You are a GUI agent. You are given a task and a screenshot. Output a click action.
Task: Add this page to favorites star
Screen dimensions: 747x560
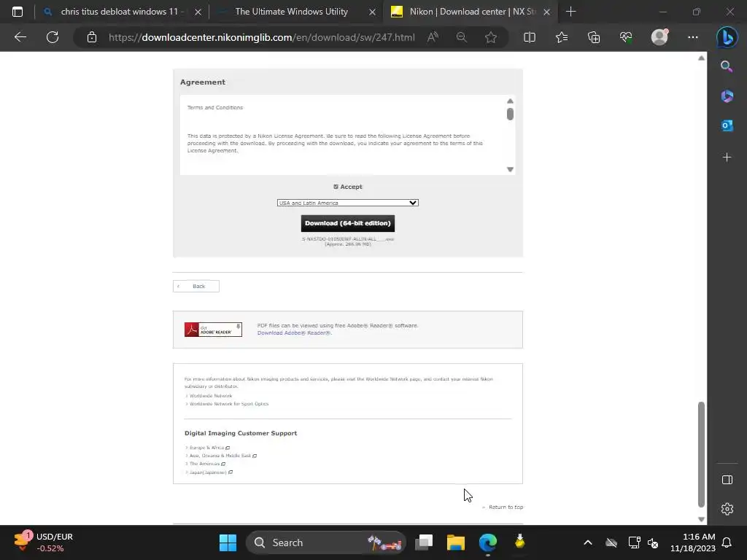491,37
